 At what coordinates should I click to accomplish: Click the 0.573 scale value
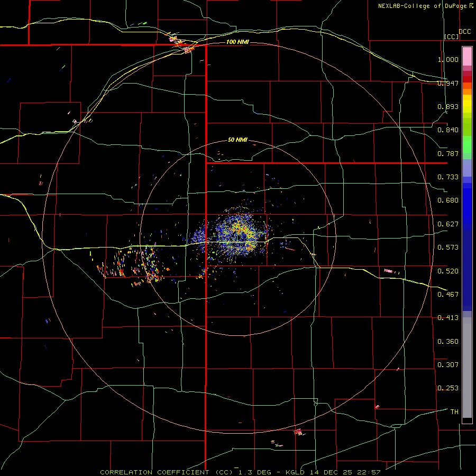448,248
